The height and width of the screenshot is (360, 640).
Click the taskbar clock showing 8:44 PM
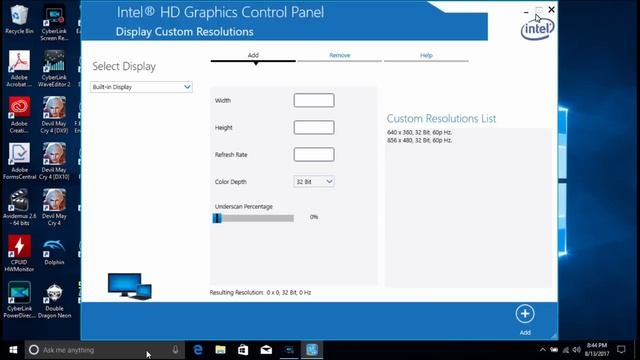pyautogui.click(x=597, y=350)
